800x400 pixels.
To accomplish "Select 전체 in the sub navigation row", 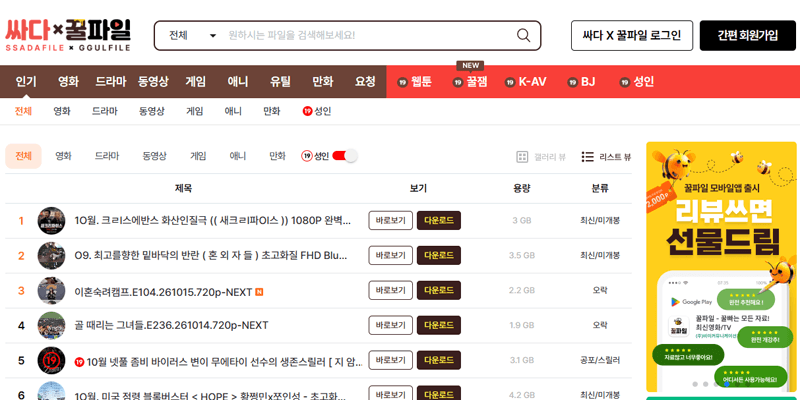I will tap(23, 111).
